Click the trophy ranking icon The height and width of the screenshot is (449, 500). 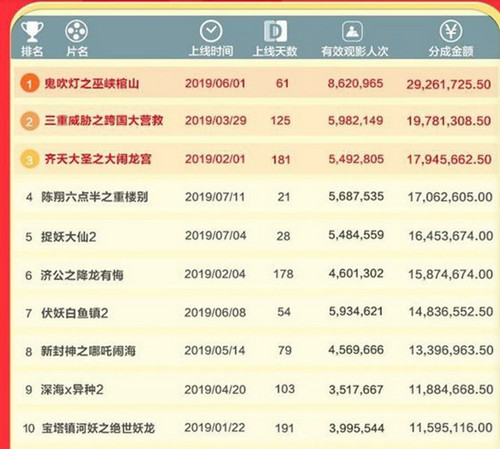click(32, 32)
